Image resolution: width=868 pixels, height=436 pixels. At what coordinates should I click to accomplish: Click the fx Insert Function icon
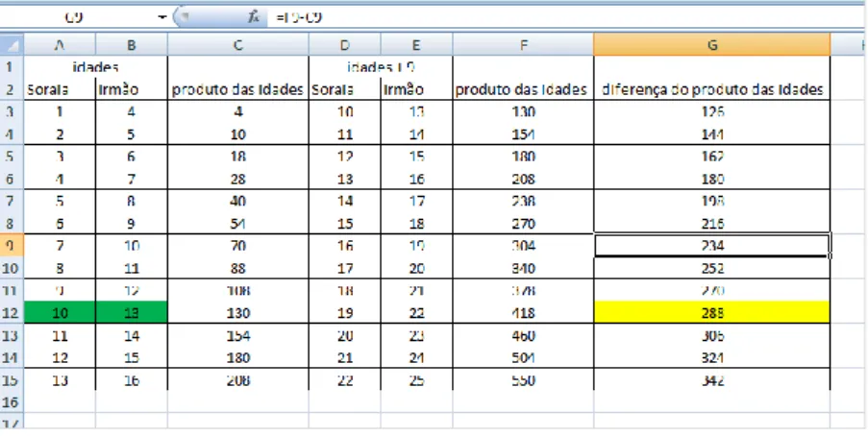click(254, 17)
